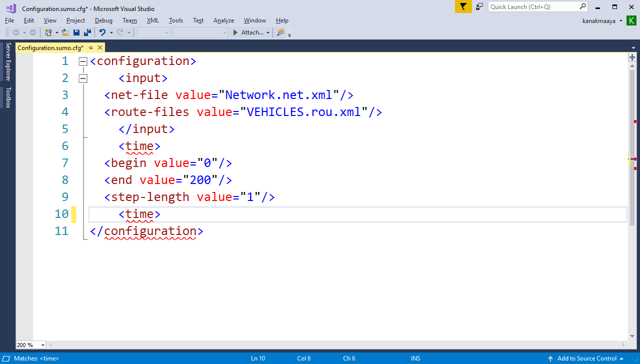The height and width of the screenshot is (364, 640).
Task: Open the Solution Platforms combo box
Action: pyautogui.click(x=200, y=32)
